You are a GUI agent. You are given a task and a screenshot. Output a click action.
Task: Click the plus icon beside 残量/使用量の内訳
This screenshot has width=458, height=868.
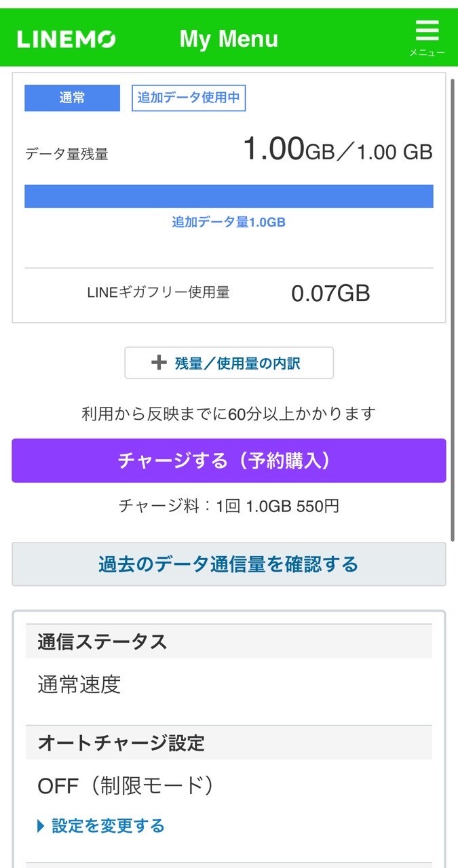159,363
